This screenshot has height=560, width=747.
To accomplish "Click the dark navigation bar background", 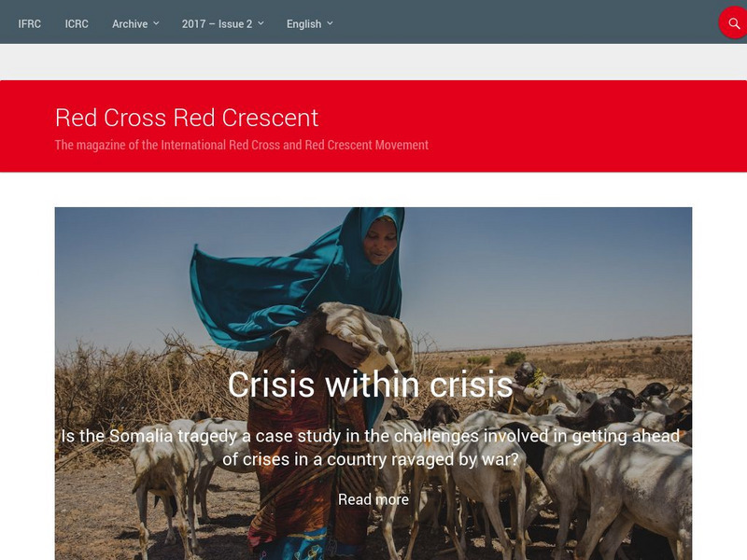I will (x=524, y=21).
